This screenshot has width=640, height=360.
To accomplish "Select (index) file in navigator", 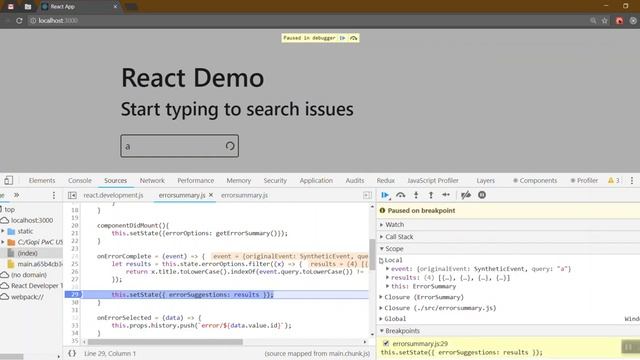I will point(27,253).
